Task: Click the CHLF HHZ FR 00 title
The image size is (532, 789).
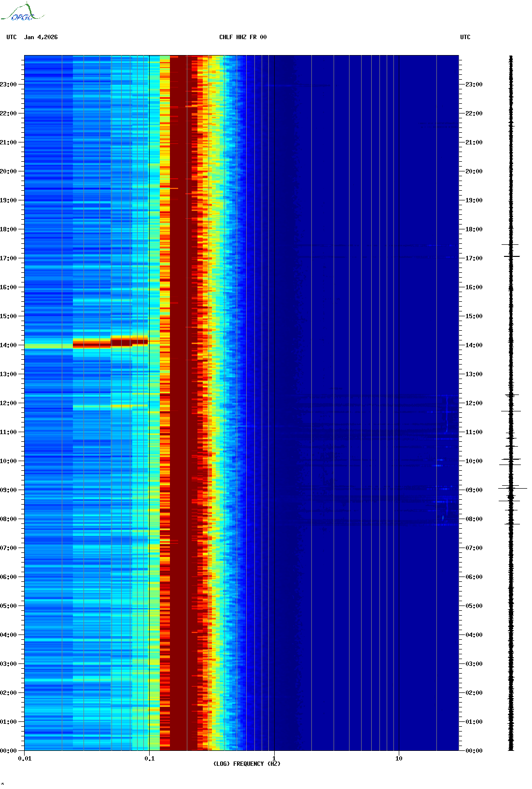Action: (243, 37)
